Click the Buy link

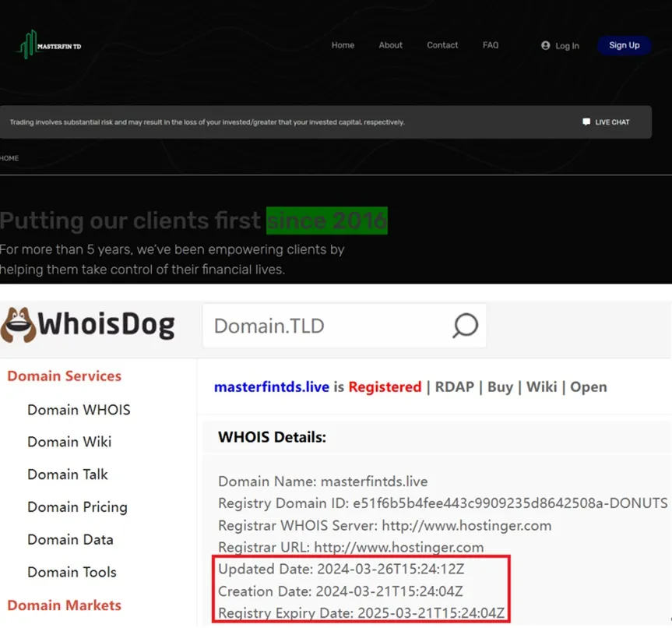pos(500,387)
